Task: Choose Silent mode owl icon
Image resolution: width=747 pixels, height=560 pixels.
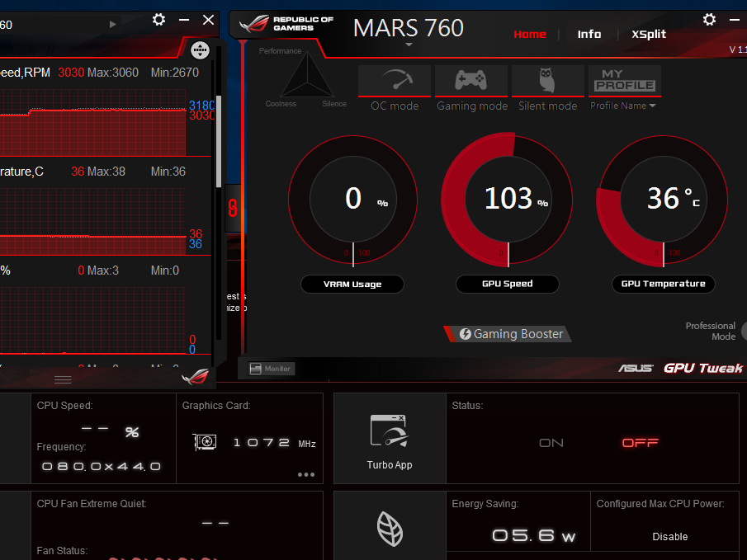Action: click(548, 81)
